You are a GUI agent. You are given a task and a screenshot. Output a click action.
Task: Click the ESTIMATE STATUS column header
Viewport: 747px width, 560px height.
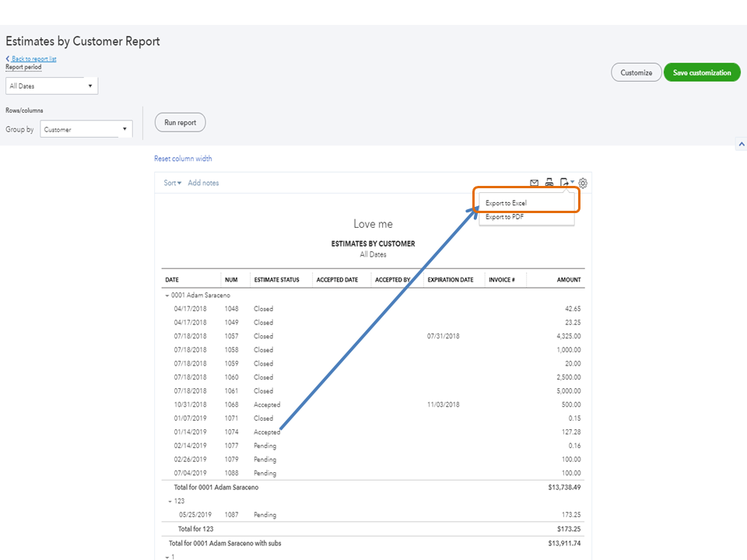tap(276, 280)
